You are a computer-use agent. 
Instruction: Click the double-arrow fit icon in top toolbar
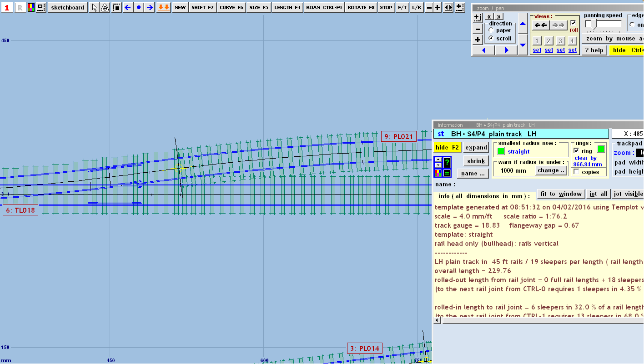point(448,7)
